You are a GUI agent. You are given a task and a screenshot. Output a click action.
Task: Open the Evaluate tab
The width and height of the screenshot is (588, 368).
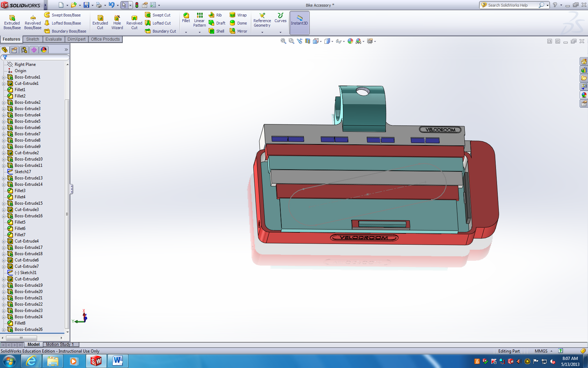(x=54, y=39)
